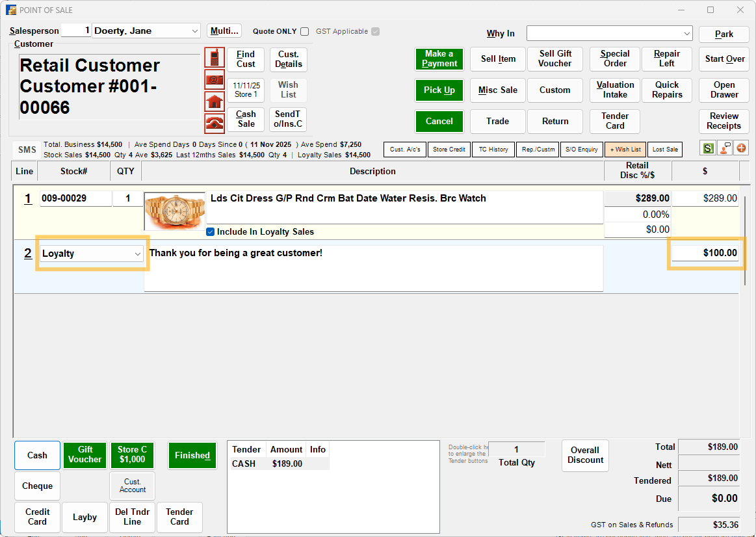Image resolution: width=756 pixels, height=537 pixels.
Task: Open the Loyalty line type dropdown
Action: tap(137, 254)
